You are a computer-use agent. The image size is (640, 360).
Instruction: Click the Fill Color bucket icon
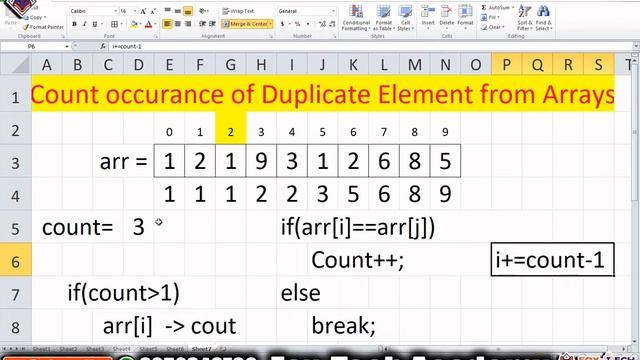[x=133, y=24]
